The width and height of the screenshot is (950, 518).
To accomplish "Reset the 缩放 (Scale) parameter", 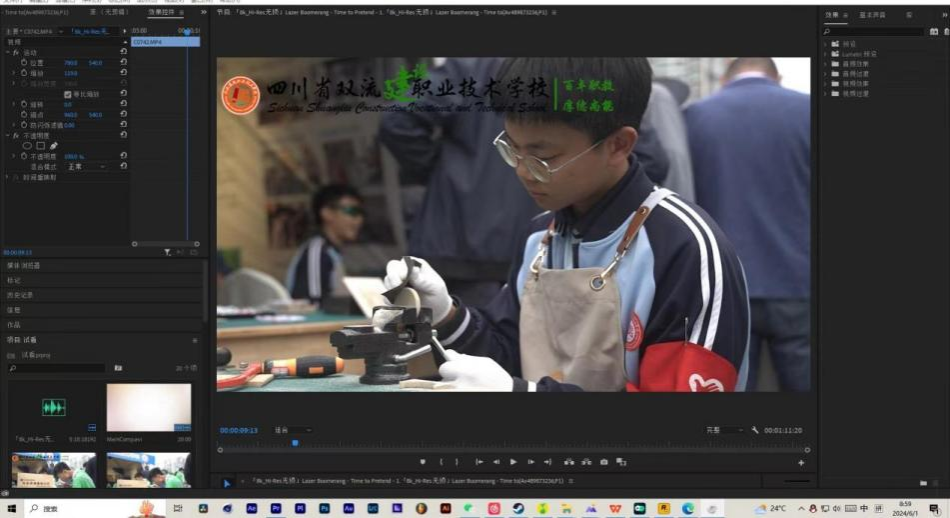I will point(124,72).
